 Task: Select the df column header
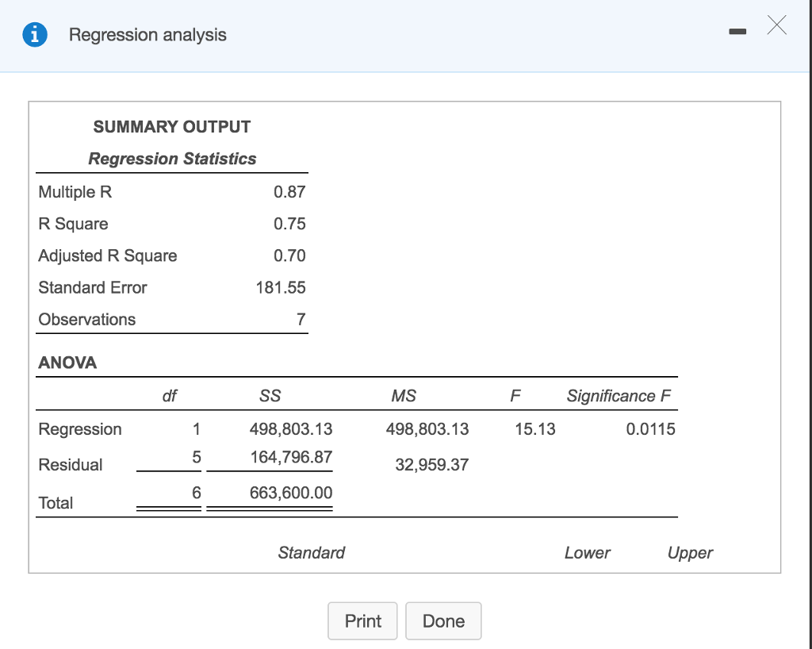[x=169, y=395]
